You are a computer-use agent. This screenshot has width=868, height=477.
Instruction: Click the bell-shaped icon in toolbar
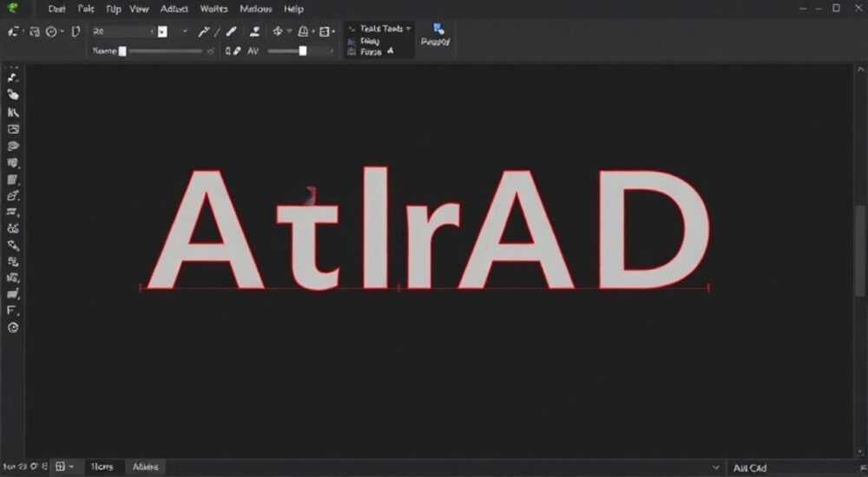pos(303,31)
